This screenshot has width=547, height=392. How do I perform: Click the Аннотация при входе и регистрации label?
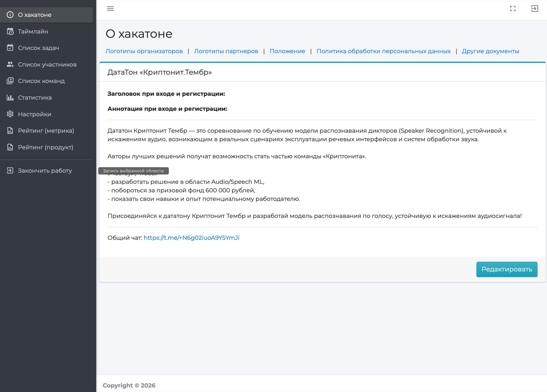167,109
